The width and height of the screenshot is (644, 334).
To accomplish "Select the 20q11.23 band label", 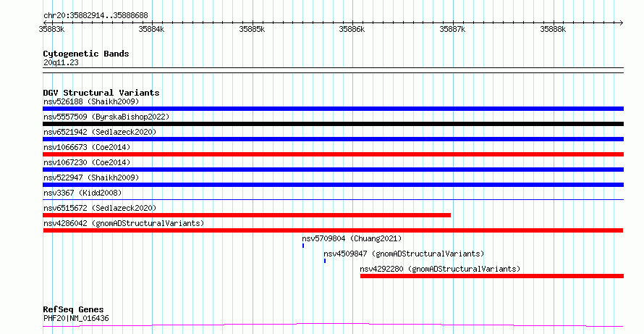I will (61, 62).
